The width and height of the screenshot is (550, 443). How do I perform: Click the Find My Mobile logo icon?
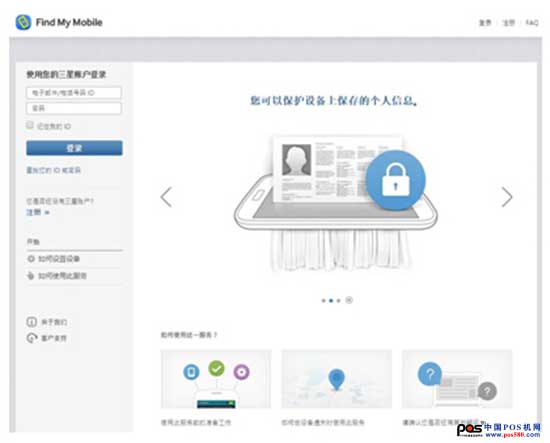[24, 22]
